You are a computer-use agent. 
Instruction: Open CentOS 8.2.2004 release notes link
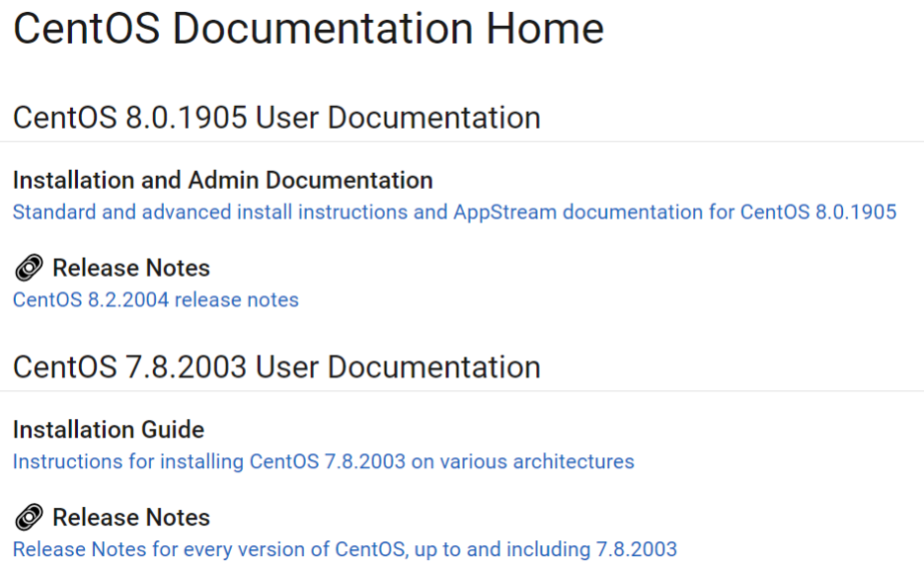[x=156, y=299]
